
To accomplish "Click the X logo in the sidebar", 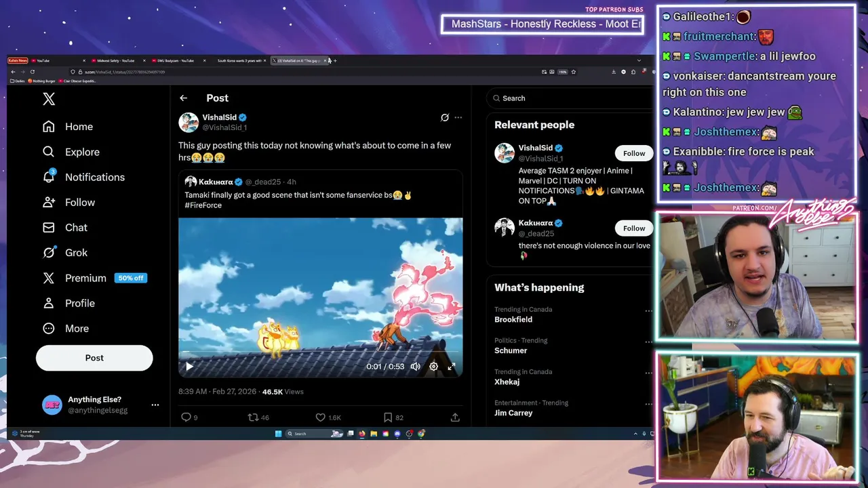I will [49, 99].
